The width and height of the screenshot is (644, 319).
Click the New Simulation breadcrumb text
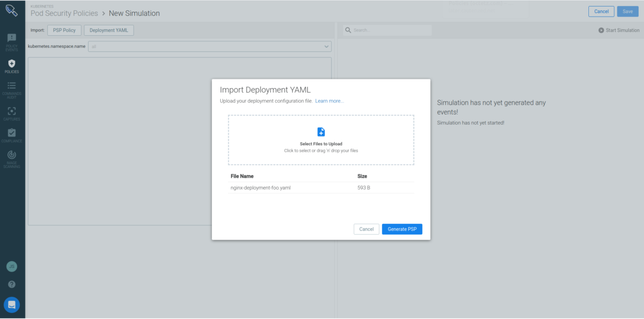pyautogui.click(x=134, y=13)
